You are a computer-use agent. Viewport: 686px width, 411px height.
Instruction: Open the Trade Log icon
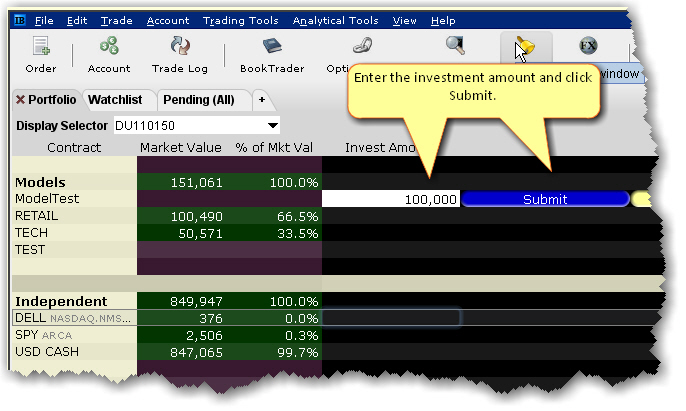[x=181, y=47]
